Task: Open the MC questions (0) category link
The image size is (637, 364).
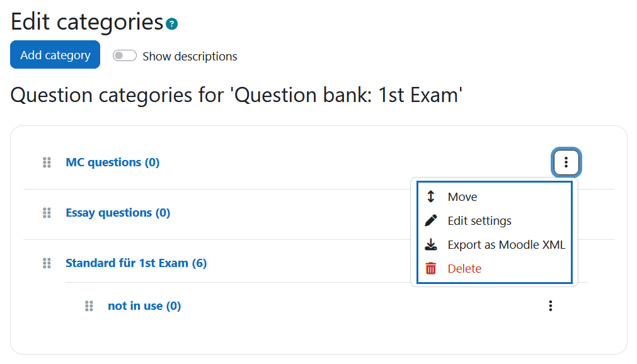Action: coord(113,162)
